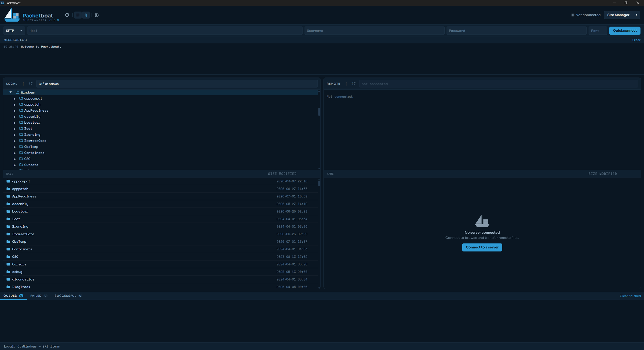The width and height of the screenshot is (644, 350).
Task: Sort local files by Modified column
Action: click(288, 174)
